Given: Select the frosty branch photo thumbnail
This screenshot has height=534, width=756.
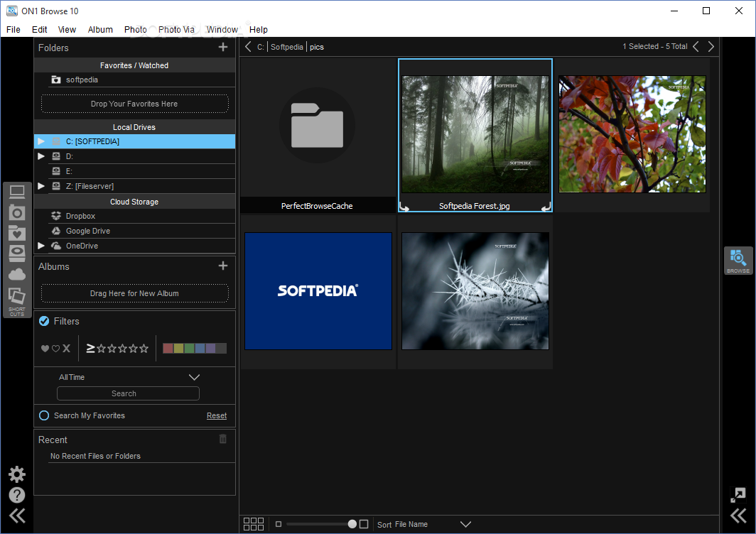Looking at the screenshot, I should click(x=475, y=291).
